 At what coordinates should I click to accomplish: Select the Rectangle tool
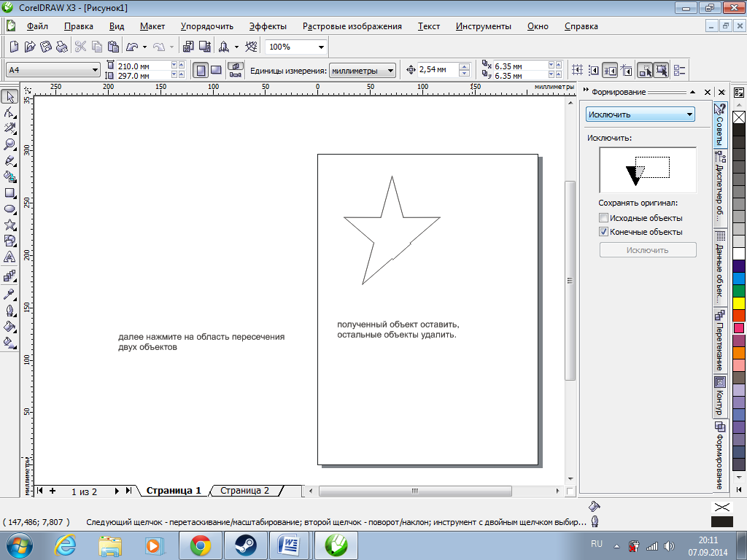point(10,193)
